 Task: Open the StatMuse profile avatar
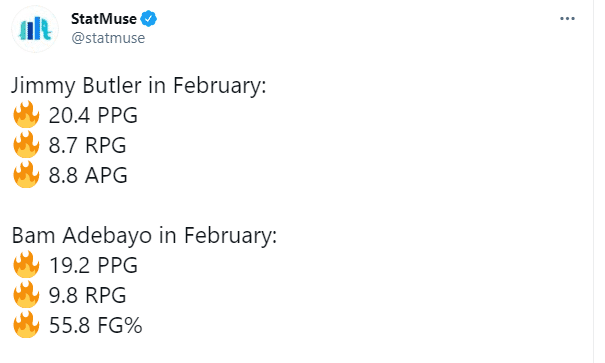(x=35, y=29)
